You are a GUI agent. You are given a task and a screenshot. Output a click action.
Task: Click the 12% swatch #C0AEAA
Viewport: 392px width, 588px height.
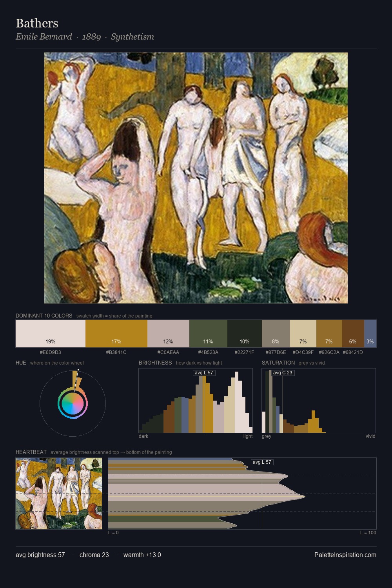point(168,334)
